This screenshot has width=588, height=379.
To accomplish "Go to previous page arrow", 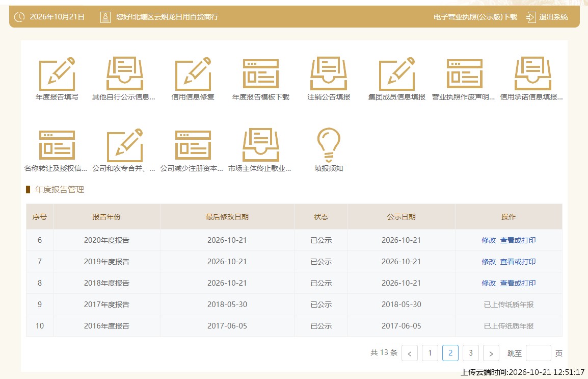I will [410, 353].
